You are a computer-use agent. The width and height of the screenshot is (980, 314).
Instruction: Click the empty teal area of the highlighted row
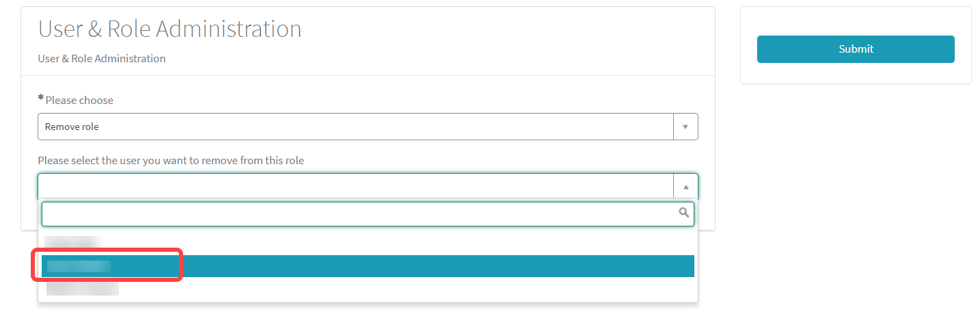pyautogui.click(x=437, y=266)
